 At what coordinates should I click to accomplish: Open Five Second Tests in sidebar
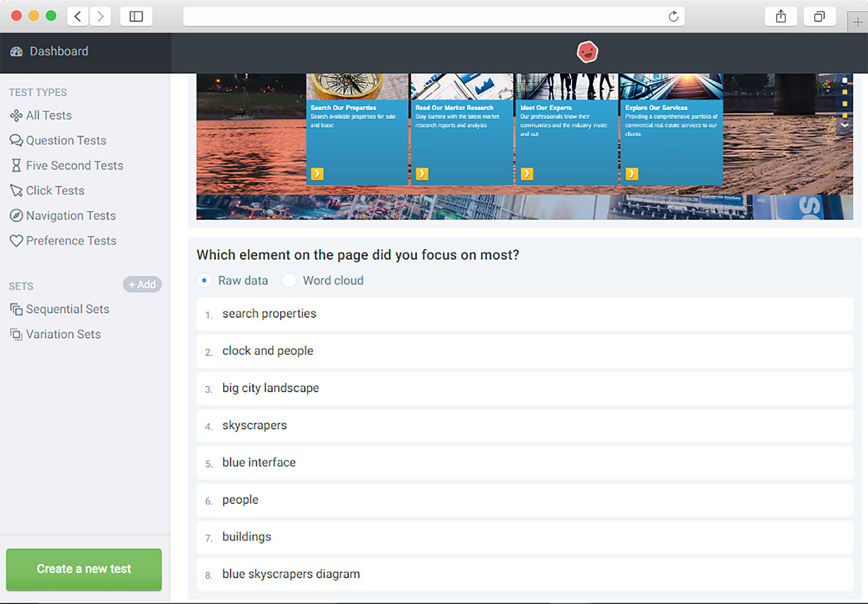pyautogui.click(x=74, y=165)
